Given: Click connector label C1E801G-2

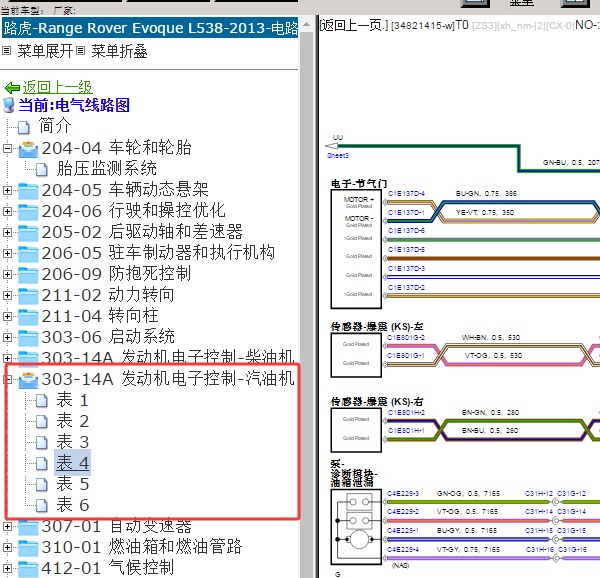Looking at the screenshot, I should click(x=406, y=337).
